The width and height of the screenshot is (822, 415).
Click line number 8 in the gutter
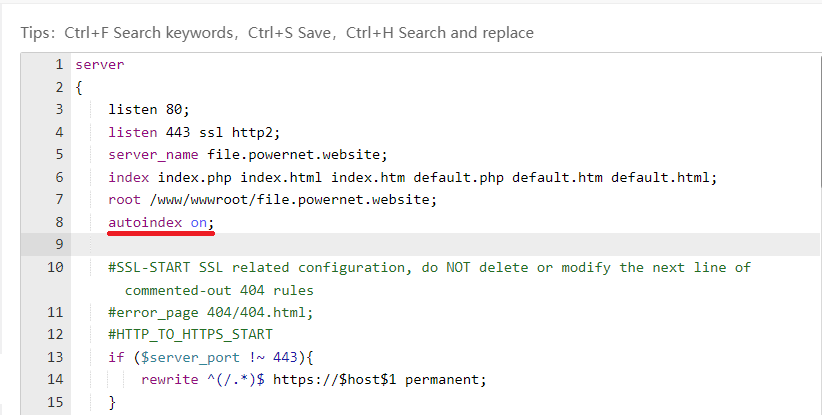click(x=59, y=222)
